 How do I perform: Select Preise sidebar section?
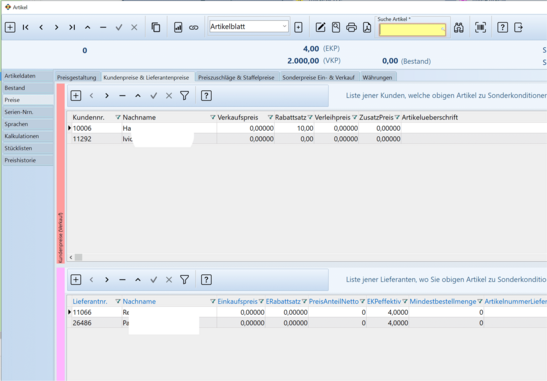28,100
